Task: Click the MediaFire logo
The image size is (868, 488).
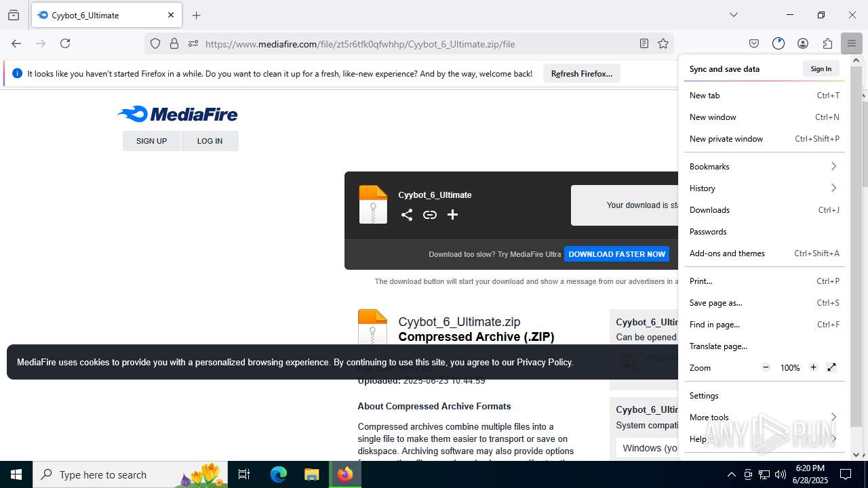Action: point(178,114)
